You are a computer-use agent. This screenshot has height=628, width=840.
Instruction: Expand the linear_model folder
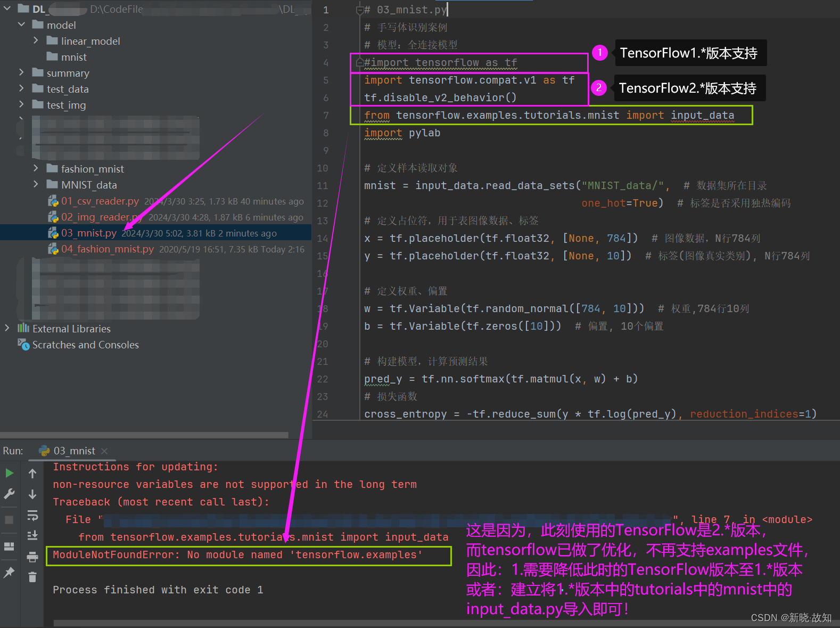[x=36, y=40]
